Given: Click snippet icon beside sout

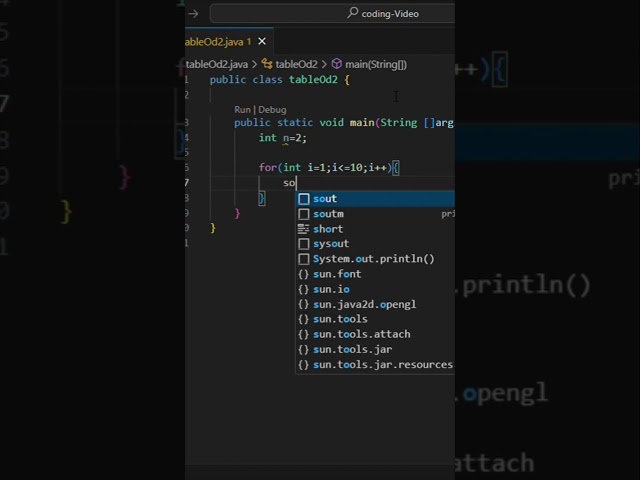Looking at the screenshot, I should click(304, 199).
